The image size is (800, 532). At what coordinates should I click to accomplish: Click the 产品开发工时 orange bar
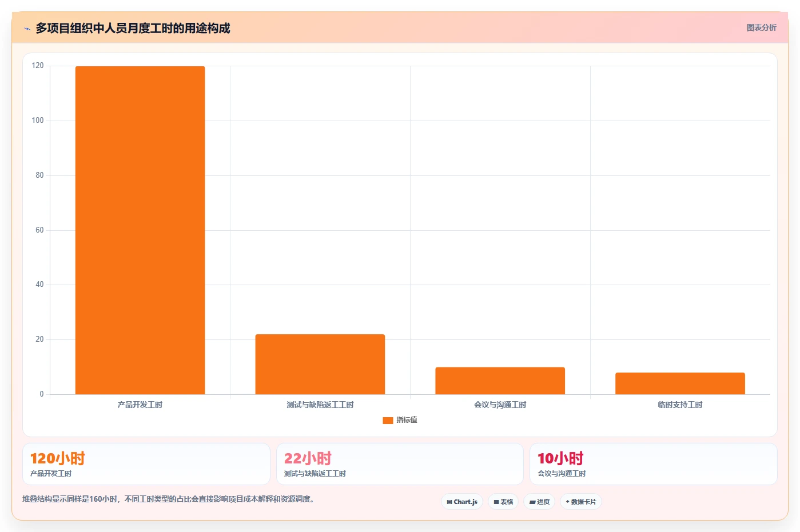pos(140,230)
